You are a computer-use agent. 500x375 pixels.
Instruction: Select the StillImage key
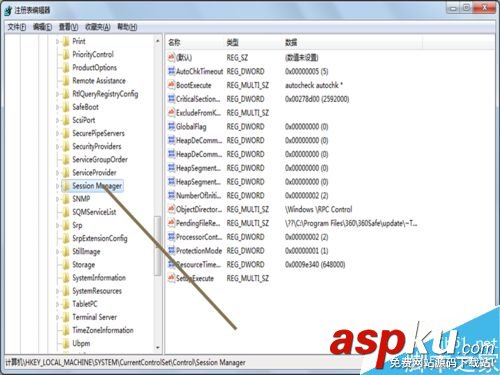pos(86,252)
